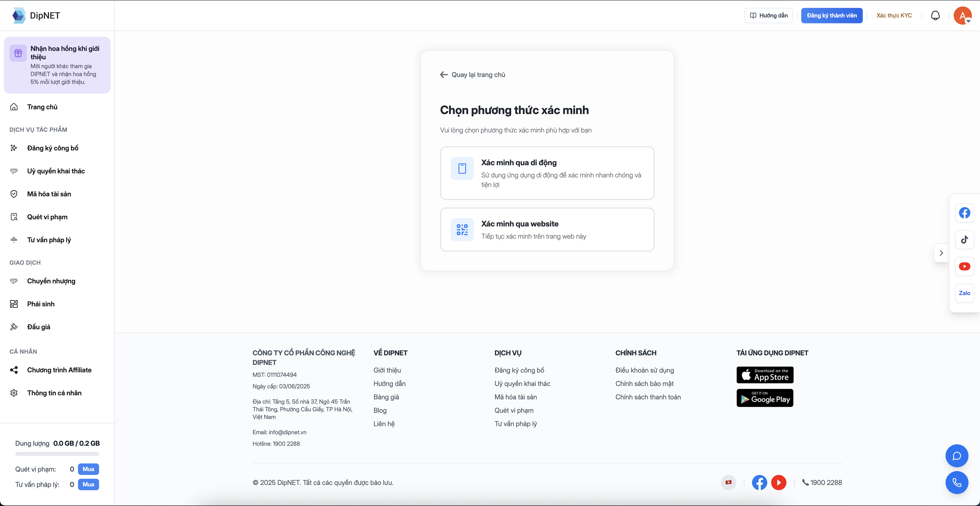Open the footer Facebook icon
This screenshot has width=980, height=506.
coord(759,482)
